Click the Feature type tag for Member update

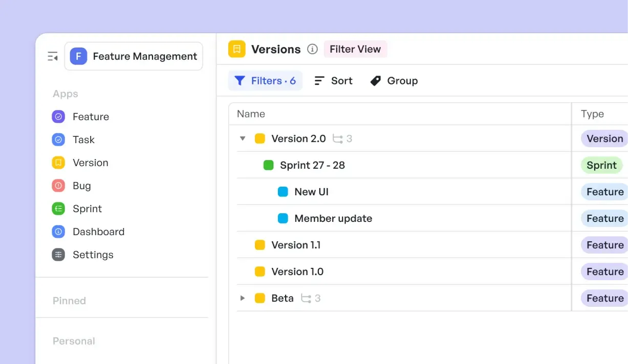pyautogui.click(x=604, y=218)
